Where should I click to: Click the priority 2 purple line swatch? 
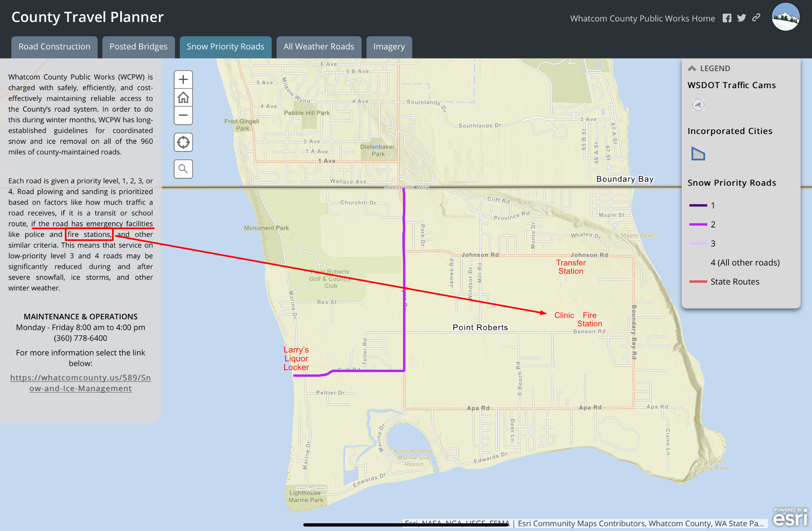pyautogui.click(x=698, y=224)
